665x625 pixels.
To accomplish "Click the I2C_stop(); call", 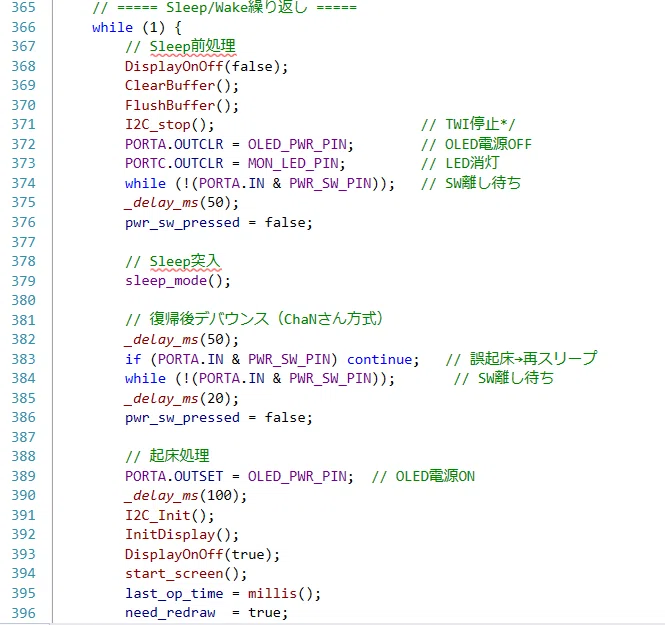I will point(169,125).
